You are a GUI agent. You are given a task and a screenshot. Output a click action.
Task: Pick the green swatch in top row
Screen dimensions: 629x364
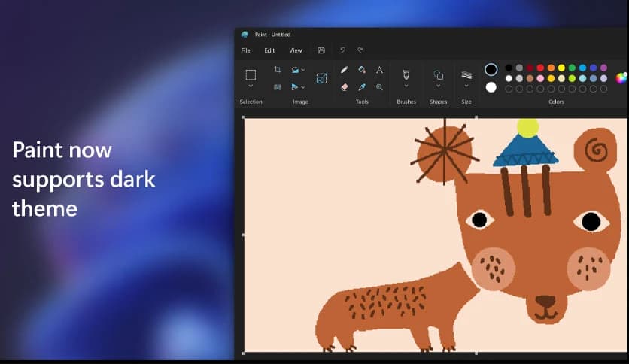[572, 68]
